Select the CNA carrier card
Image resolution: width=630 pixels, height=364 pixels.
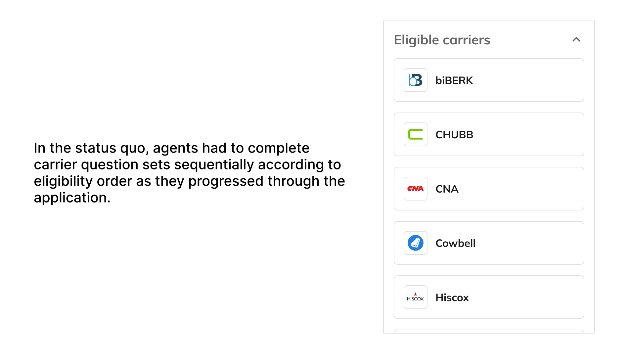click(x=489, y=189)
